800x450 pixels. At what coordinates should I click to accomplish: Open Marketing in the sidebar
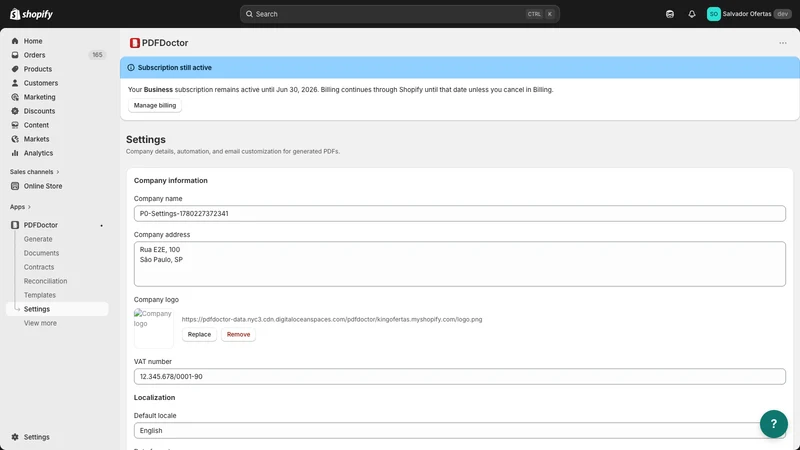point(39,97)
